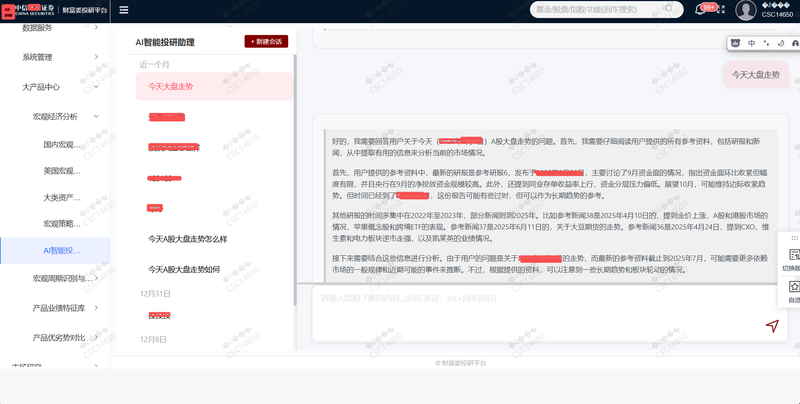The image size is (800, 404).
Task: Click the punctuation dots icon in IME toolbar
Action: [766, 43]
